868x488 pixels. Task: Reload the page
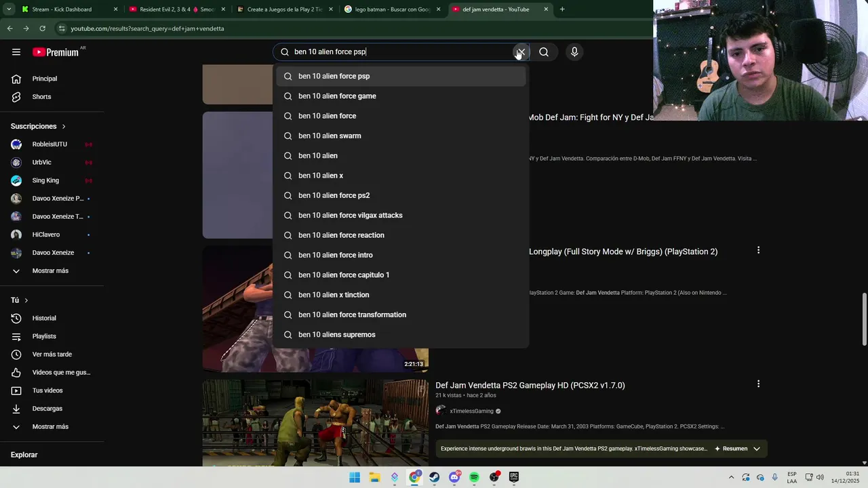point(42,28)
